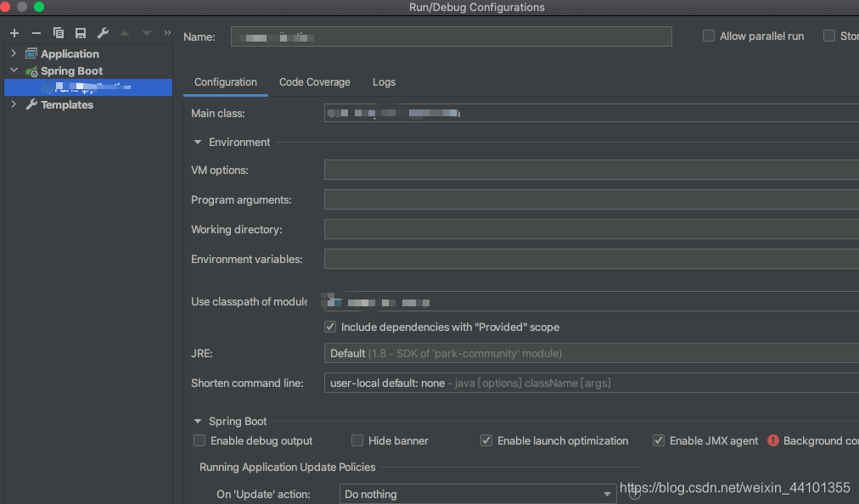Click the Copy Configuration icon

(58, 33)
